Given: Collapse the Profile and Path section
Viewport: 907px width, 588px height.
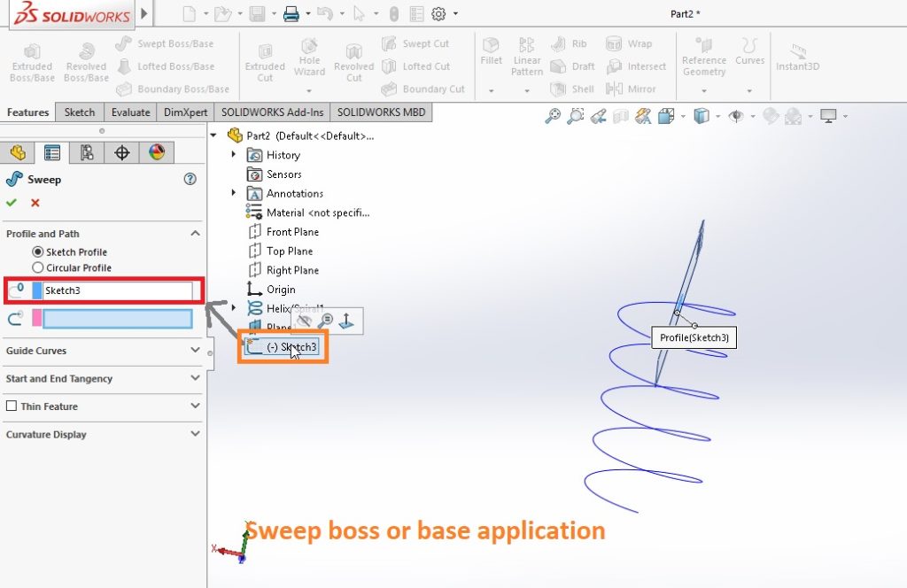Looking at the screenshot, I should [x=196, y=234].
